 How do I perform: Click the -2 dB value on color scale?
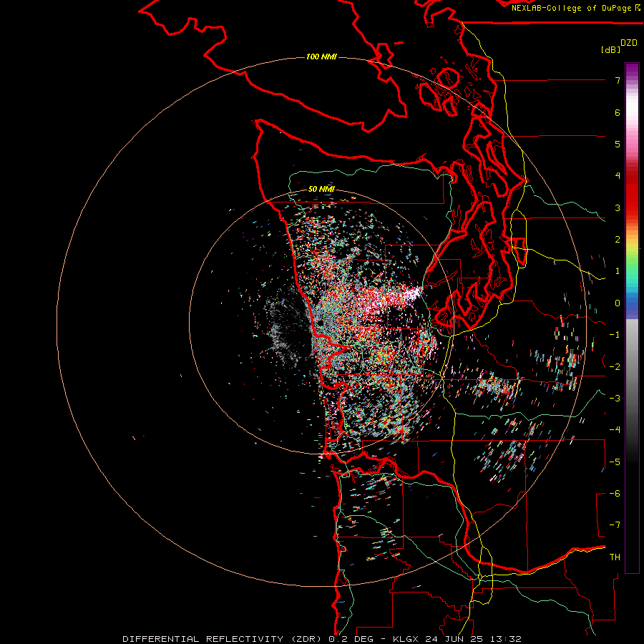click(615, 366)
